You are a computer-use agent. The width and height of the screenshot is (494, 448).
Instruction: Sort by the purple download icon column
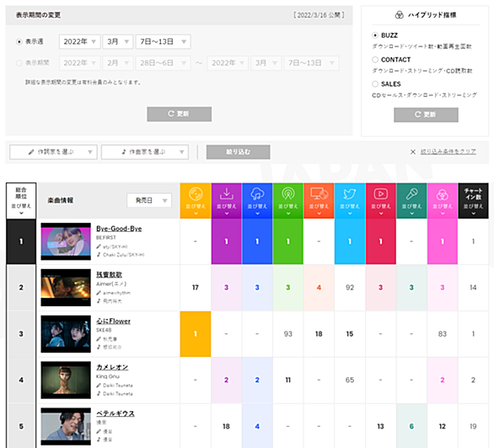pos(226,201)
